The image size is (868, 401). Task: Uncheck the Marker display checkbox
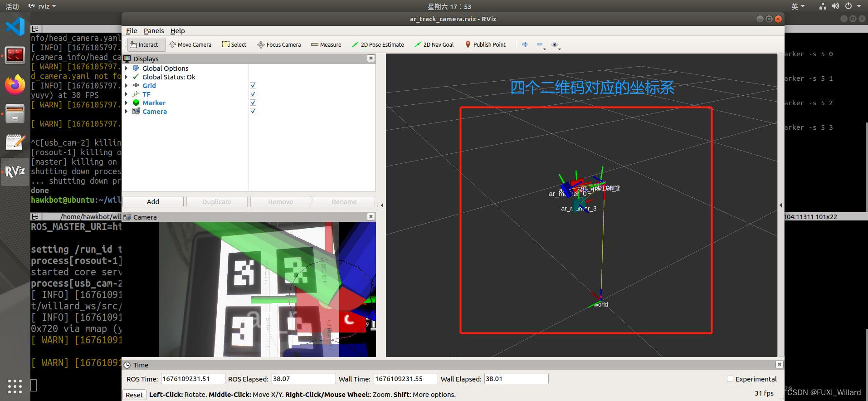pos(253,103)
